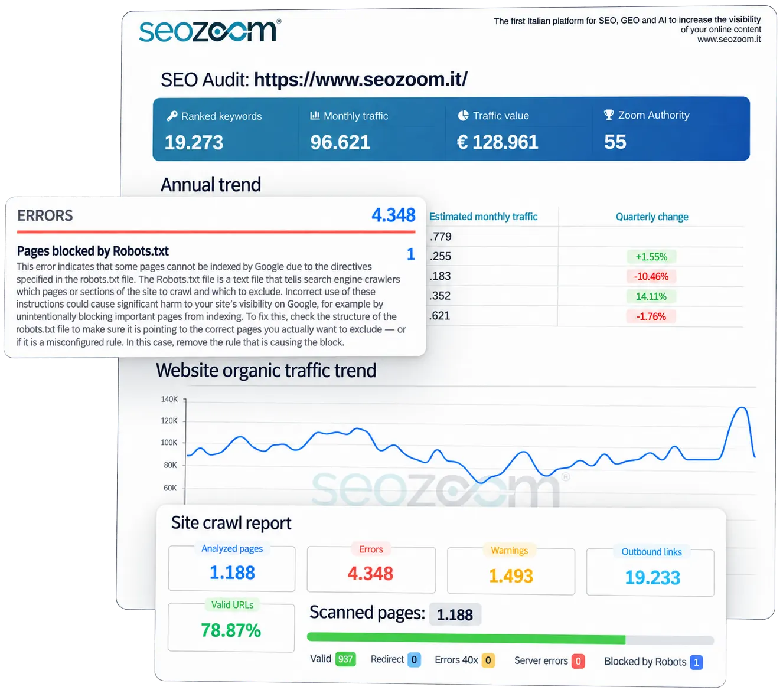The width and height of the screenshot is (783, 700).
Task: Open the Outbound links card showing 19.233
Action: tap(650, 572)
